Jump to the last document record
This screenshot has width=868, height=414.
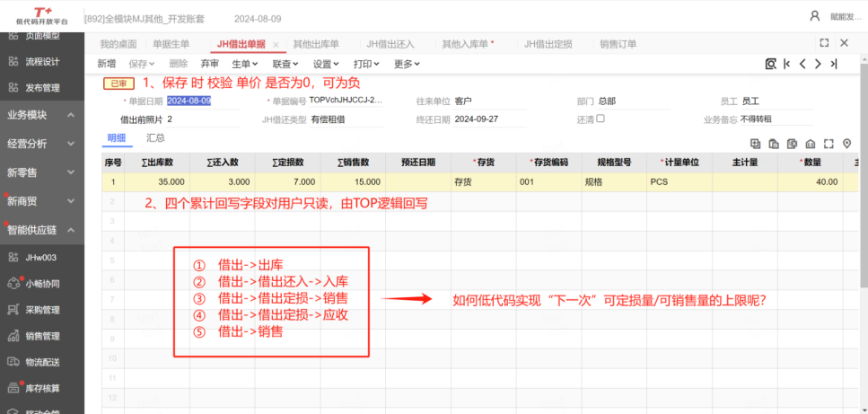[833, 64]
